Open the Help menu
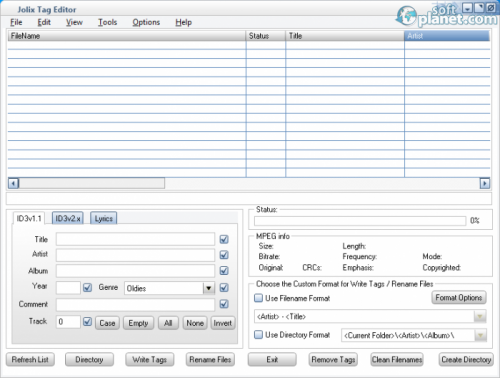 183,22
